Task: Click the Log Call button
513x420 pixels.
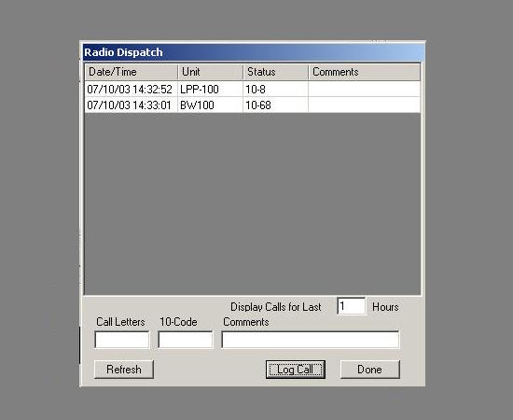Action: [296, 370]
